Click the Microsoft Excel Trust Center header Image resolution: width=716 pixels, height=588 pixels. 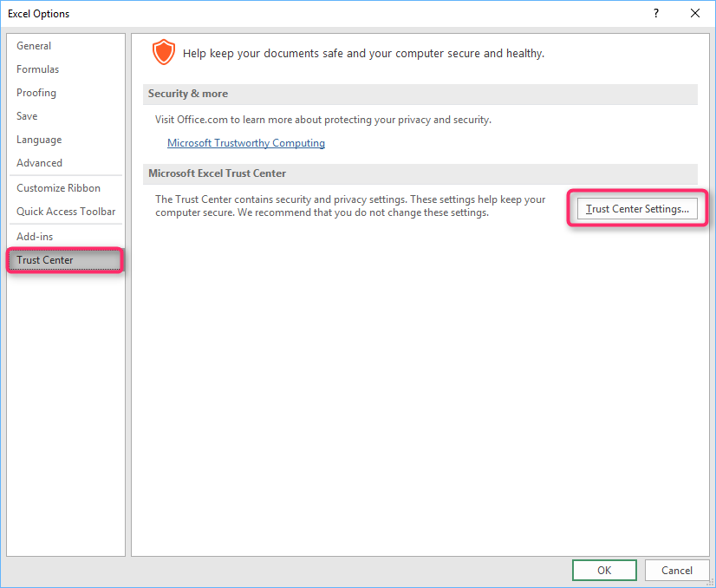pos(420,173)
